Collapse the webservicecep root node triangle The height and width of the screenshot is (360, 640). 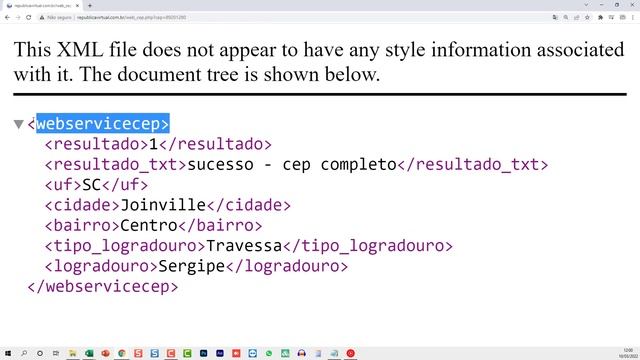pos(18,124)
